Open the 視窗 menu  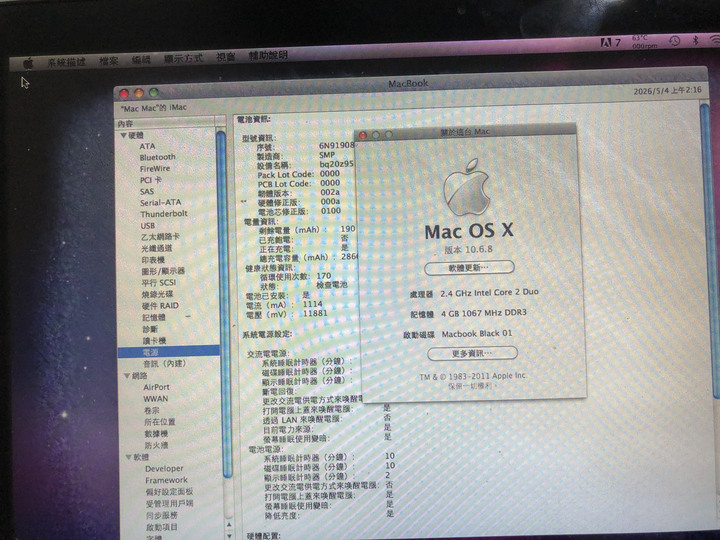pyautogui.click(x=225, y=56)
